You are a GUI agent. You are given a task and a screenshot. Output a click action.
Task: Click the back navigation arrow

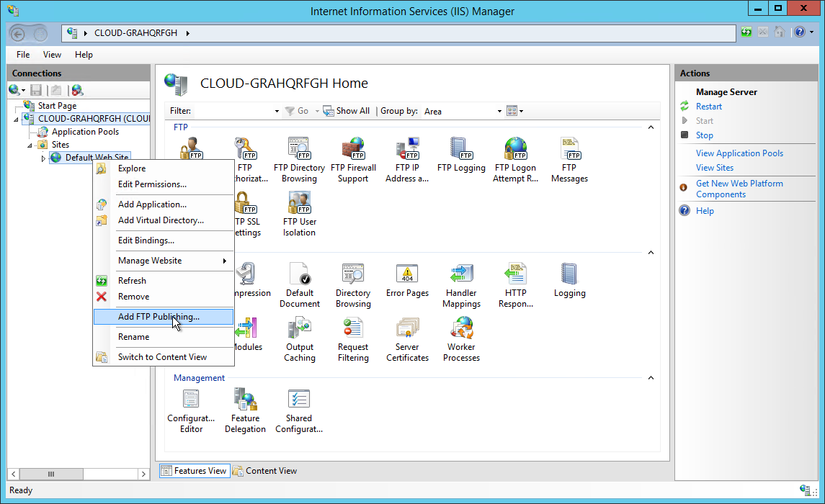(18, 34)
